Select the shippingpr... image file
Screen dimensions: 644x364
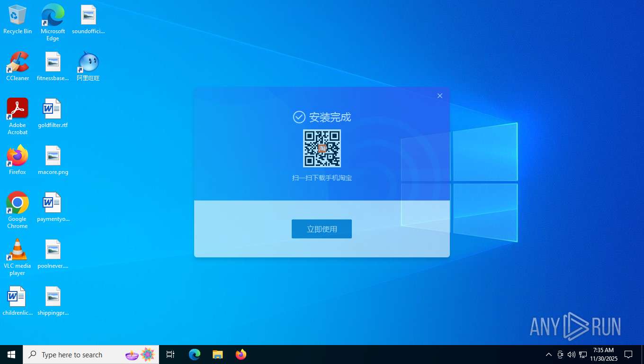53,301
